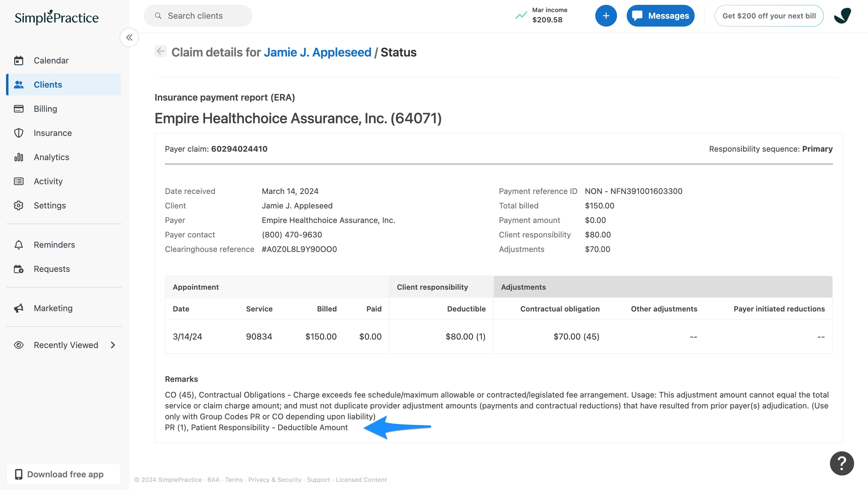Click the Requests calendar-plus icon
This screenshot has width=868, height=490.
point(19,269)
